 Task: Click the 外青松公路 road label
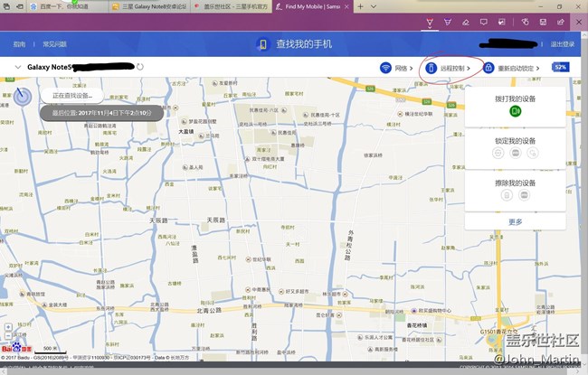(349, 245)
